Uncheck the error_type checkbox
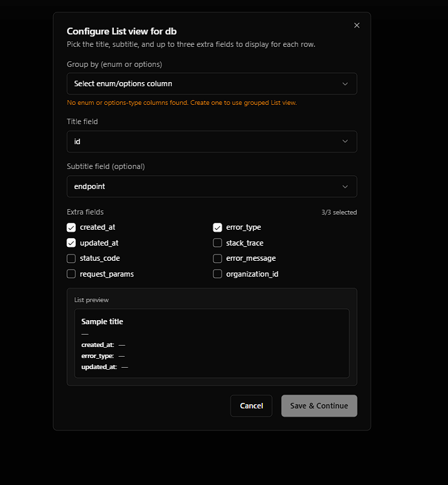Image resolution: width=448 pixels, height=485 pixels. click(217, 227)
